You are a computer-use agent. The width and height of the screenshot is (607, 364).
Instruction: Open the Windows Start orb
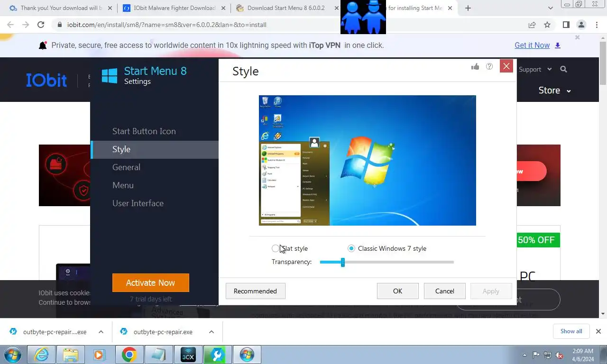(12, 355)
